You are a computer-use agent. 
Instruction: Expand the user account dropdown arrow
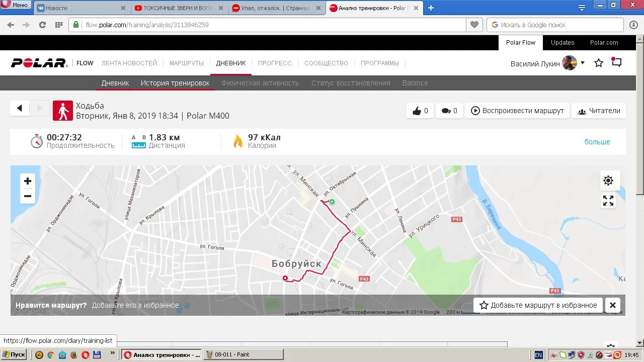pos(583,63)
